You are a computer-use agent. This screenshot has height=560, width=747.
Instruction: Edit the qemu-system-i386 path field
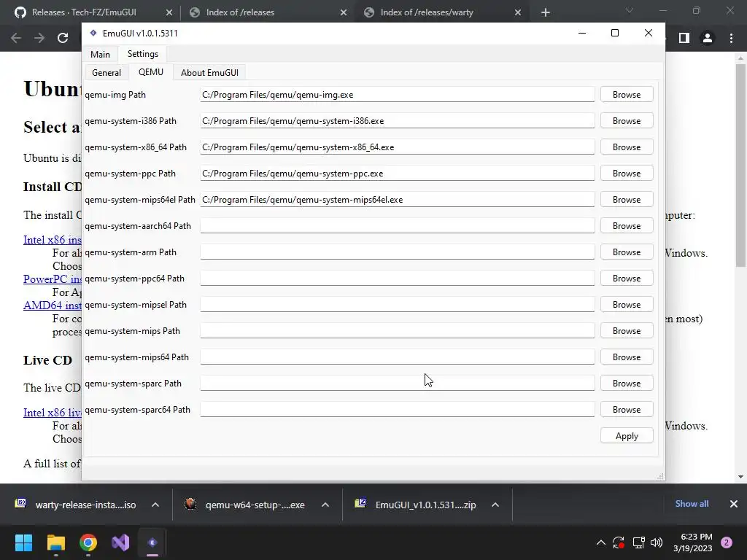click(398, 120)
